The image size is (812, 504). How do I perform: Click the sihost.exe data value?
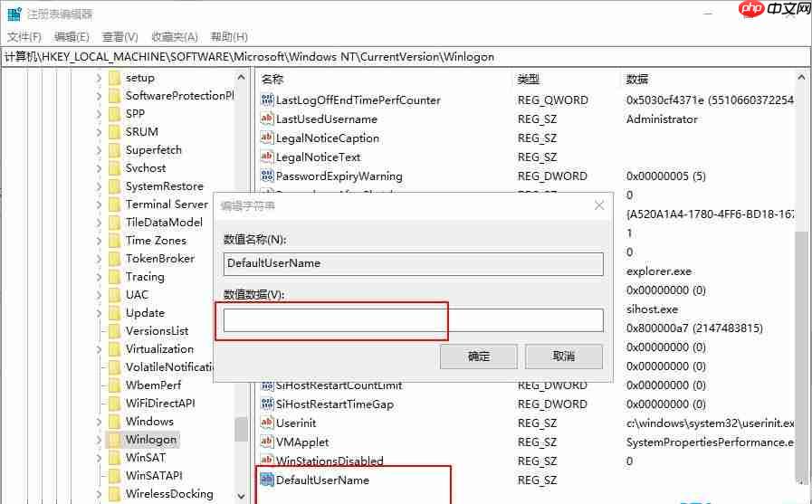click(x=652, y=309)
